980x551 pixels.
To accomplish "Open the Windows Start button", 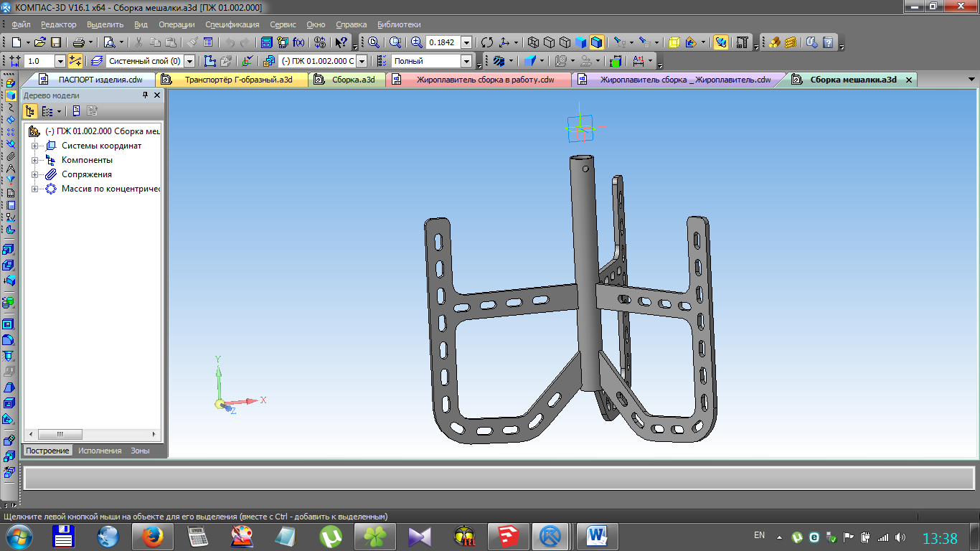I will [19, 536].
